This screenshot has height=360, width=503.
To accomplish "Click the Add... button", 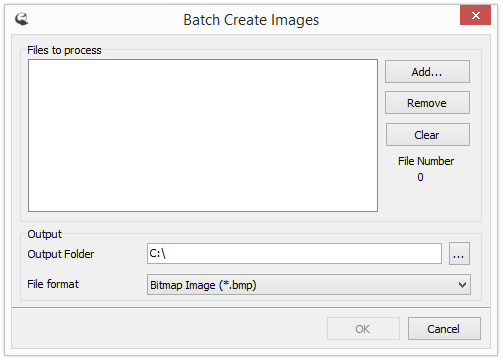I will (x=427, y=71).
